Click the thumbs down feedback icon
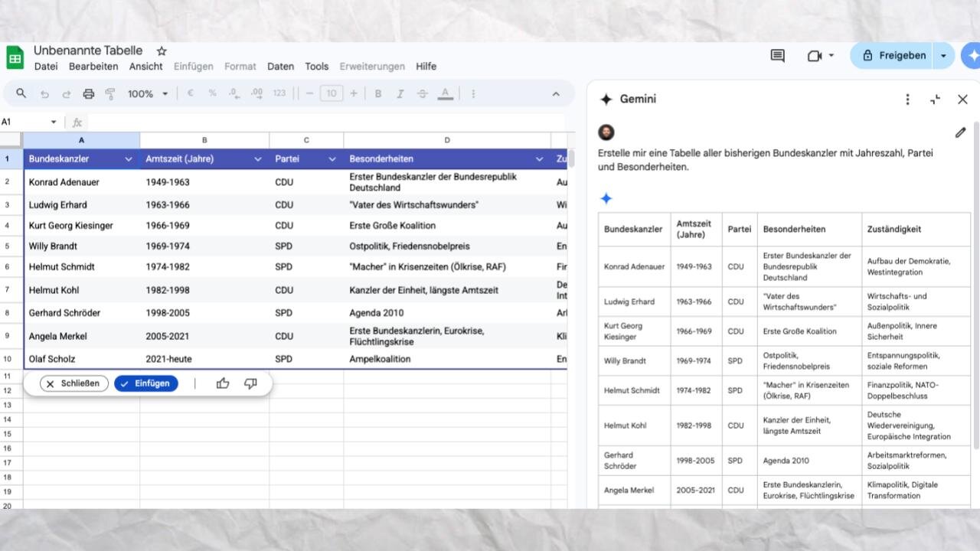Viewport: 980px width, 551px height. click(250, 383)
